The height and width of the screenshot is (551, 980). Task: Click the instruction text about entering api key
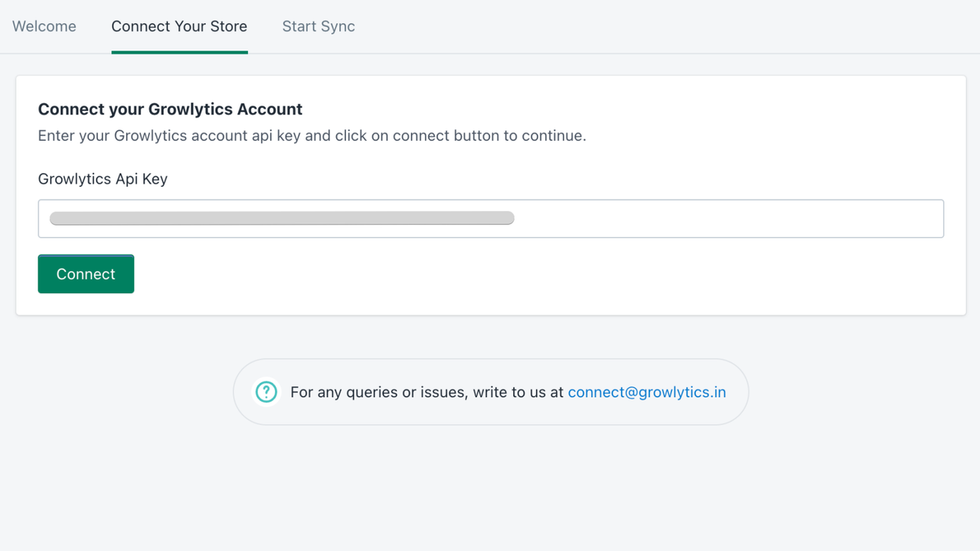(312, 135)
